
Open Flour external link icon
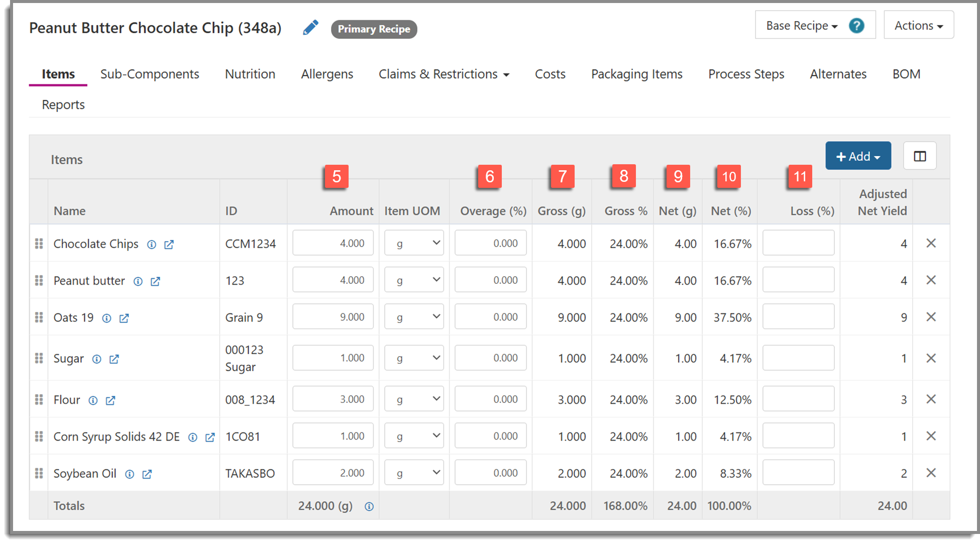pyautogui.click(x=110, y=400)
